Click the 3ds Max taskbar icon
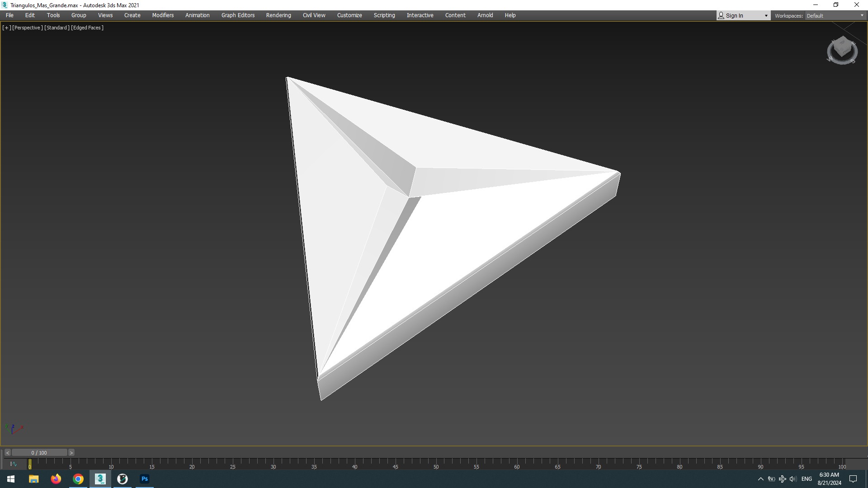Viewport: 868px width, 488px height. tap(100, 479)
